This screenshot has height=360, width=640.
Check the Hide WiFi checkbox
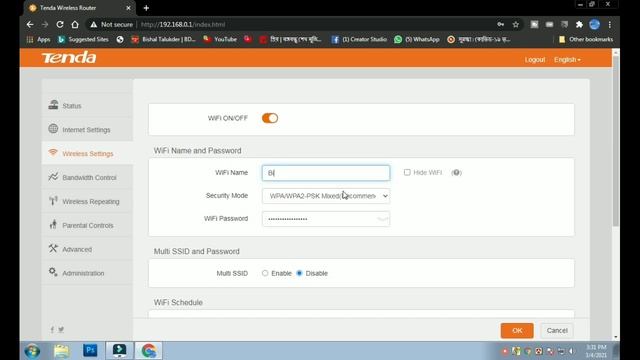coord(407,172)
